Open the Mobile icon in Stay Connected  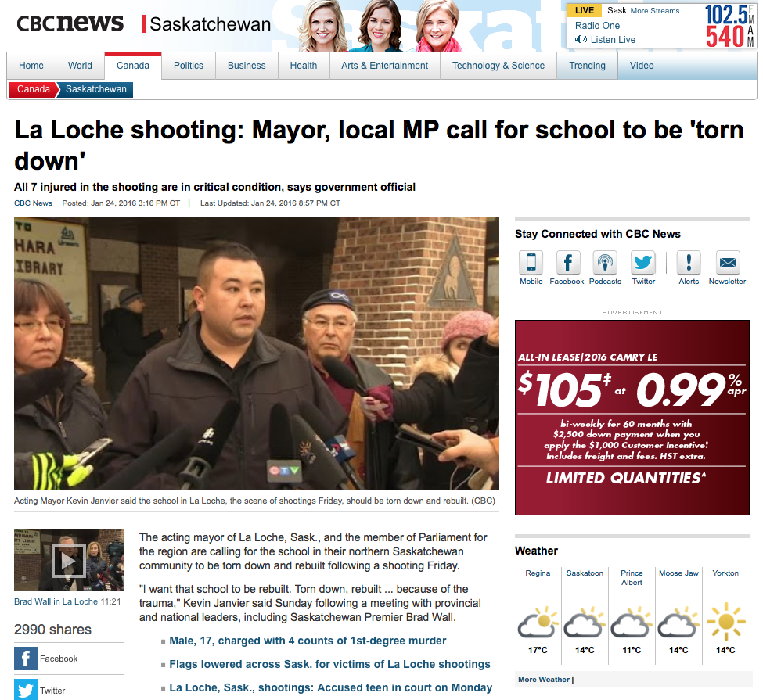[531, 263]
